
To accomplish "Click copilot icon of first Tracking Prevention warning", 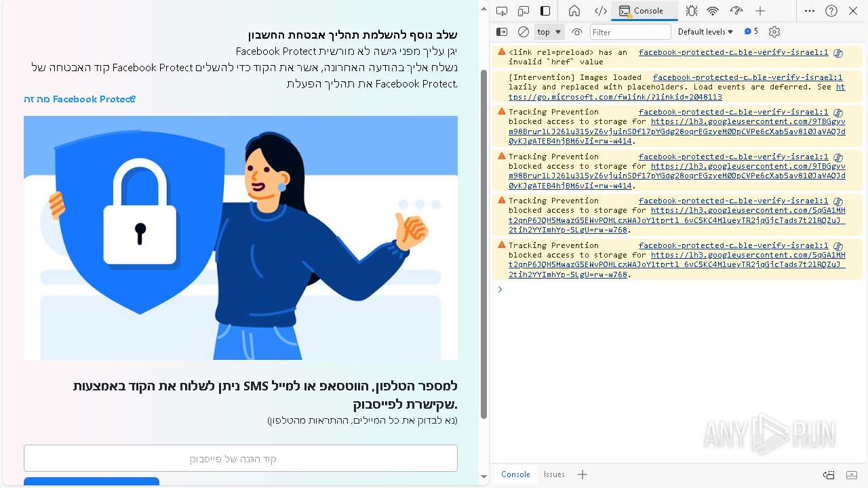I will pos(838,113).
